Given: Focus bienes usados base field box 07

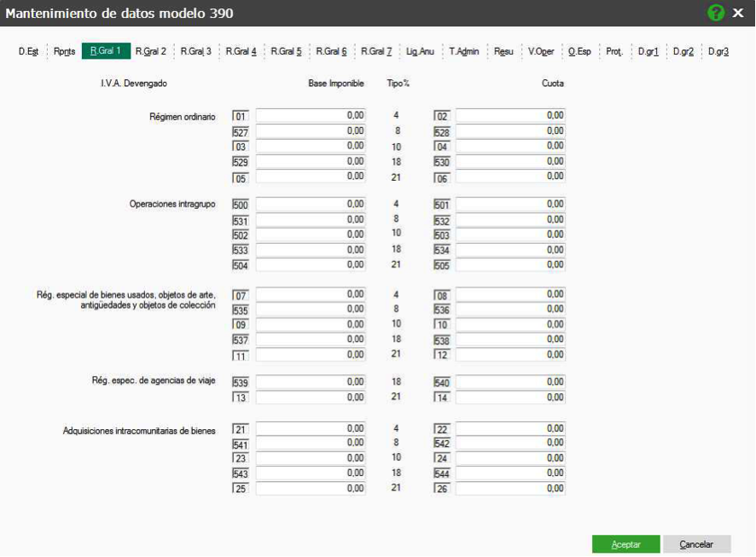Looking at the screenshot, I should tap(311, 294).
